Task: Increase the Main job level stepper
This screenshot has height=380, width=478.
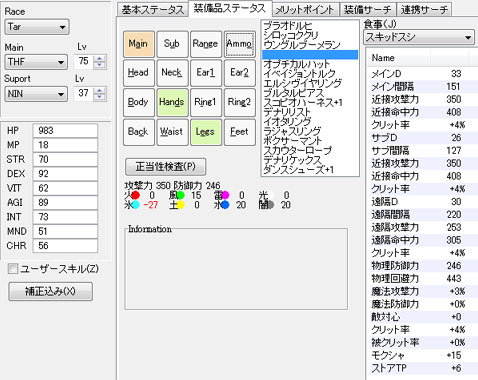Action: coord(100,58)
